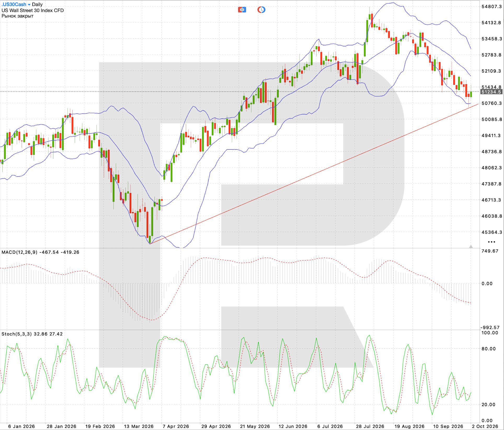Screen dimensions: 504x430
Task: Click the 45364.3 price scale value
Action: click(x=492, y=232)
